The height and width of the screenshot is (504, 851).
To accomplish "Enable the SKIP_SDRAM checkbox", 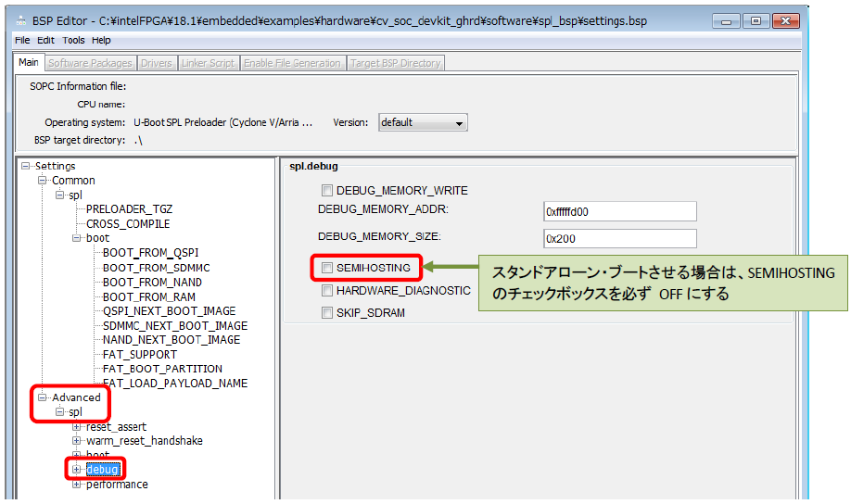I will [x=326, y=313].
